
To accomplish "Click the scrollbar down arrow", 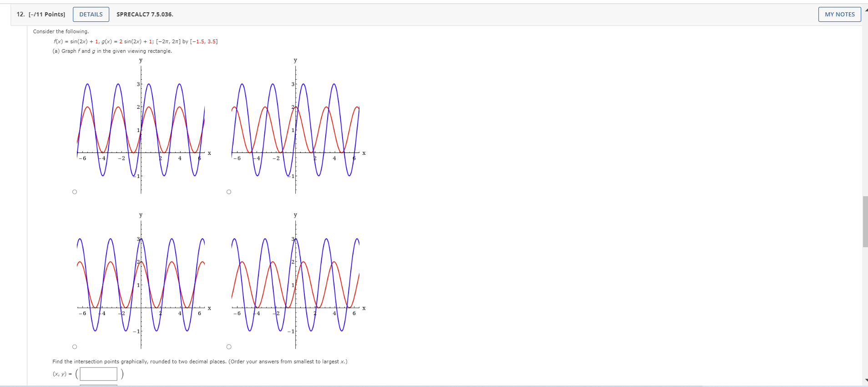I will click(866, 380).
